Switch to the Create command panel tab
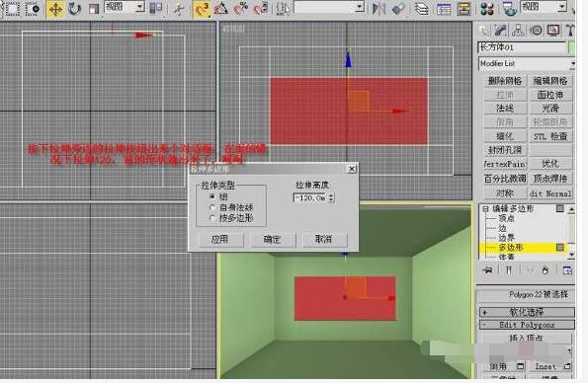This screenshot has width=588, height=383. pyautogui.click(x=484, y=30)
